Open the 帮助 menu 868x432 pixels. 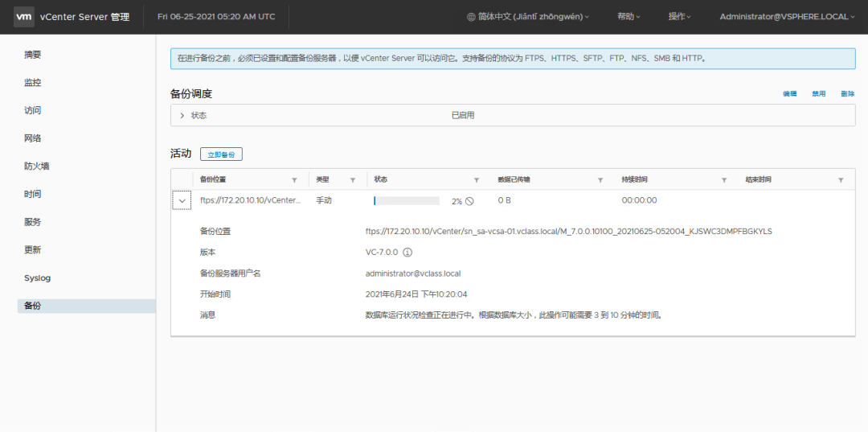pos(628,17)
